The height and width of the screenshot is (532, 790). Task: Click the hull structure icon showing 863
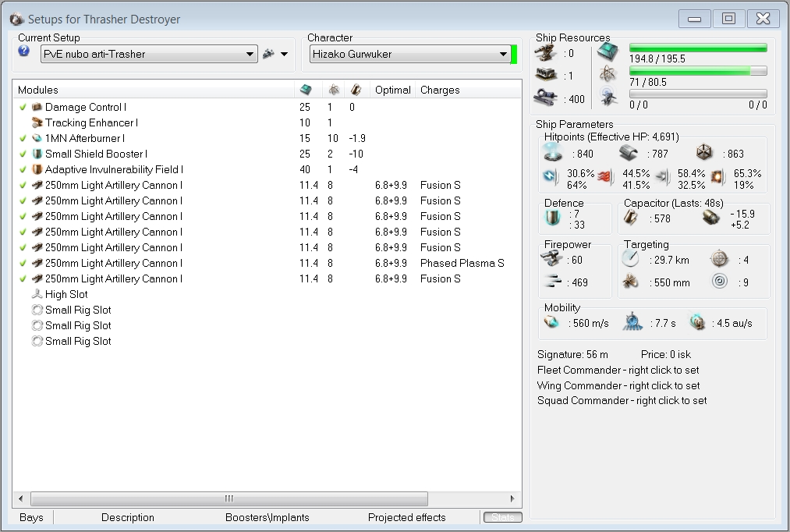pyautogui.click(x=704, y=152)
